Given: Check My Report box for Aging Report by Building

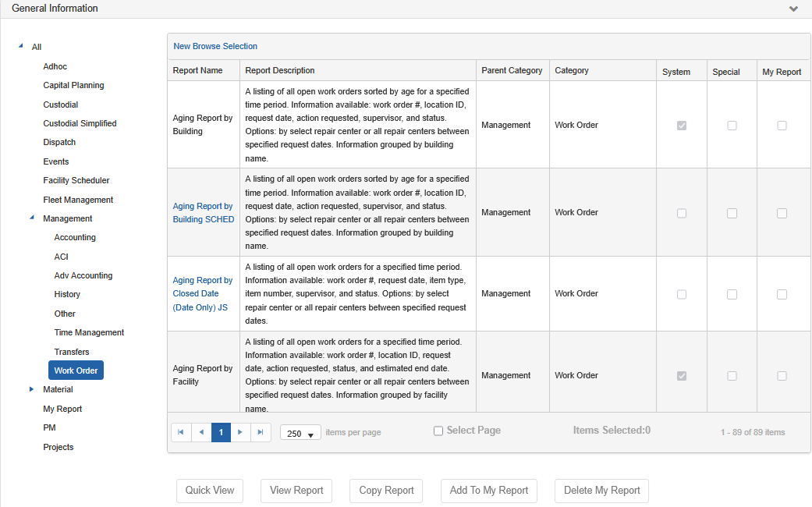Looking at the screenshot, I should click(782, 126).
